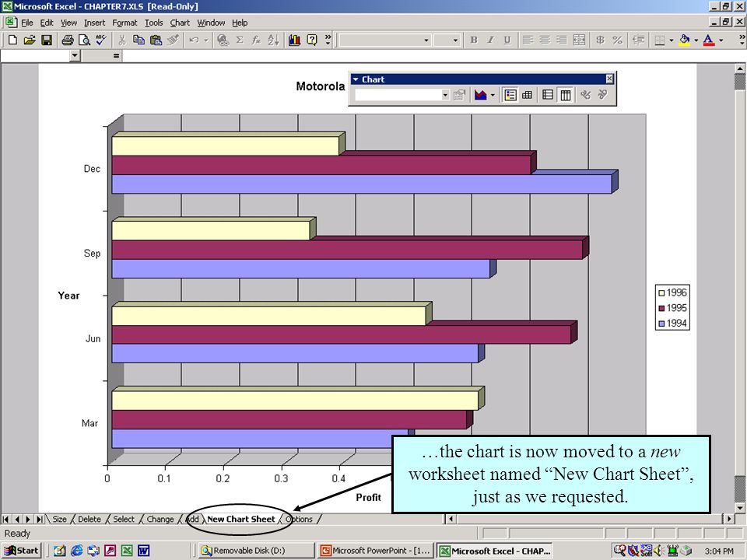Click the Sort Ascending A-Z icon

(273, 40)
